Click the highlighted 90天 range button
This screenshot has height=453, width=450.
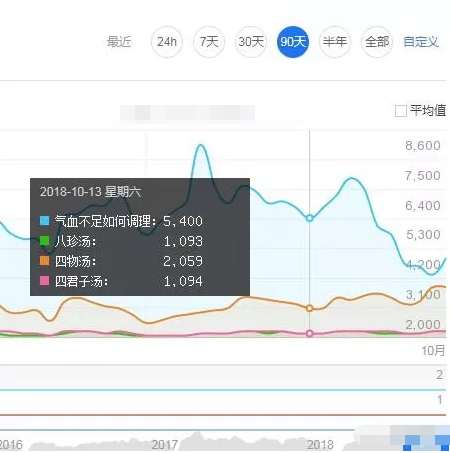pos(293,42)
